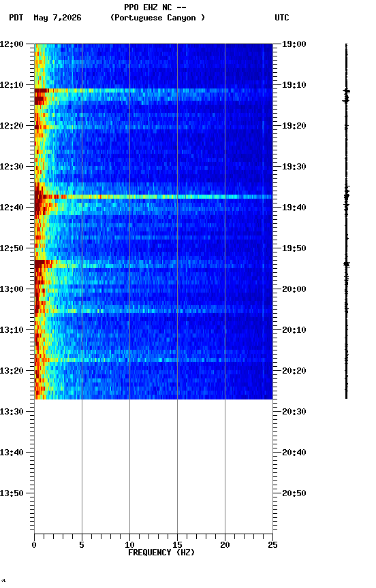This screenshot has height=588, width=376.
Task: Click the '19:20' UTC time label
Action: pyautogui.click(x=294, y=126)
